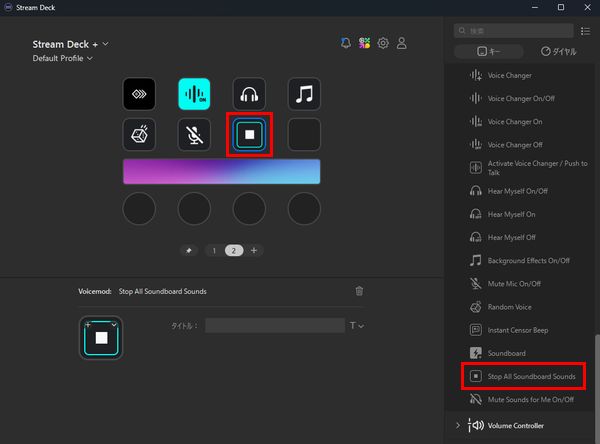Select the headphones Hear Myself key
The width and height of the screenshot is (600, 444).
point(249,94)
